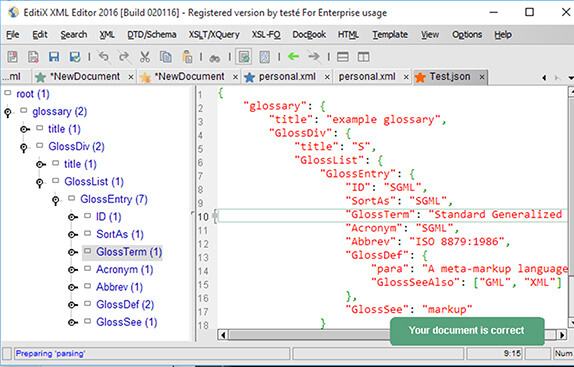The height and width of the screenshot is (367, 574).
Task: Undo the last edit
Action: click(104, 57)
